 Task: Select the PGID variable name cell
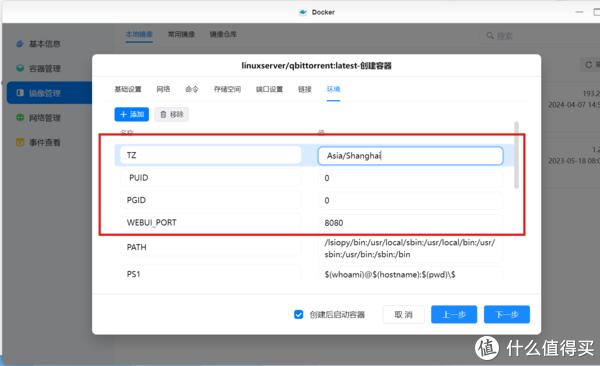pyautogui.click(x=210, y=200)
